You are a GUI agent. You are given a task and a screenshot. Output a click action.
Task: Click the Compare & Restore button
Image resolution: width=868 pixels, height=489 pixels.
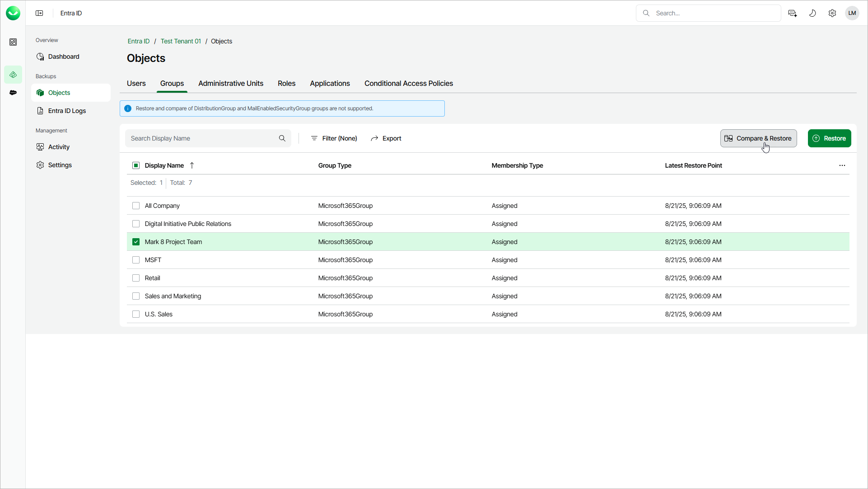[x=758, y=138]
